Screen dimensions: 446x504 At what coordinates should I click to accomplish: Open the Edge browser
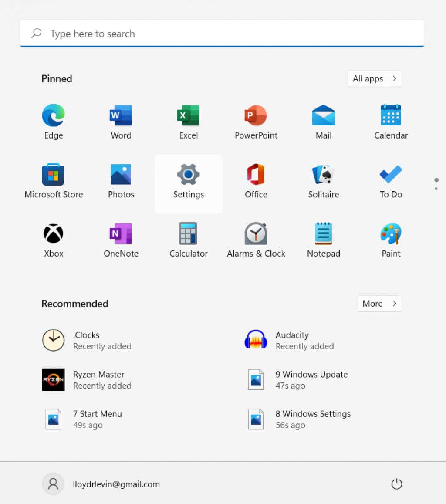53,122
